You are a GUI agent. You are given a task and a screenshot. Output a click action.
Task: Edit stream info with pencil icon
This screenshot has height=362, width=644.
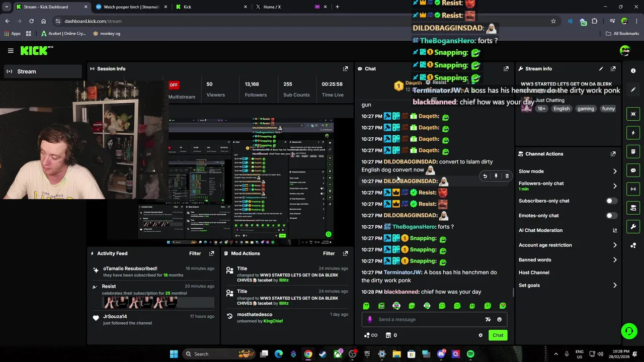[x=601, y=69]
